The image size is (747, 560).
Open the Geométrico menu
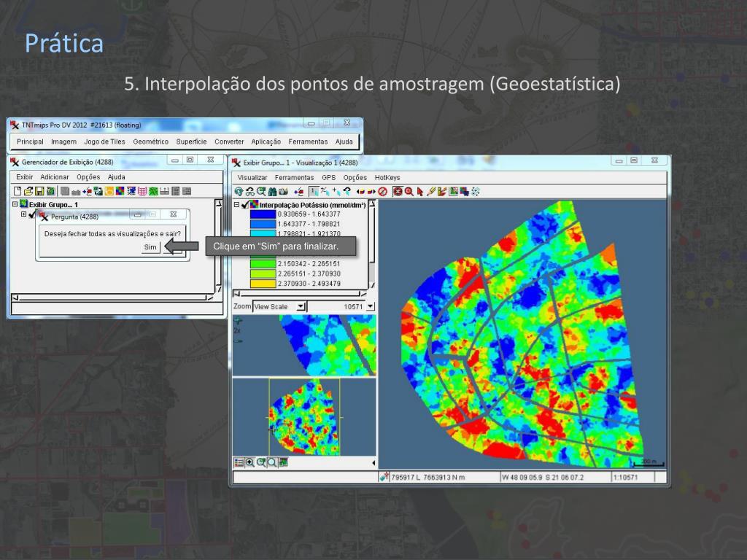150,141
